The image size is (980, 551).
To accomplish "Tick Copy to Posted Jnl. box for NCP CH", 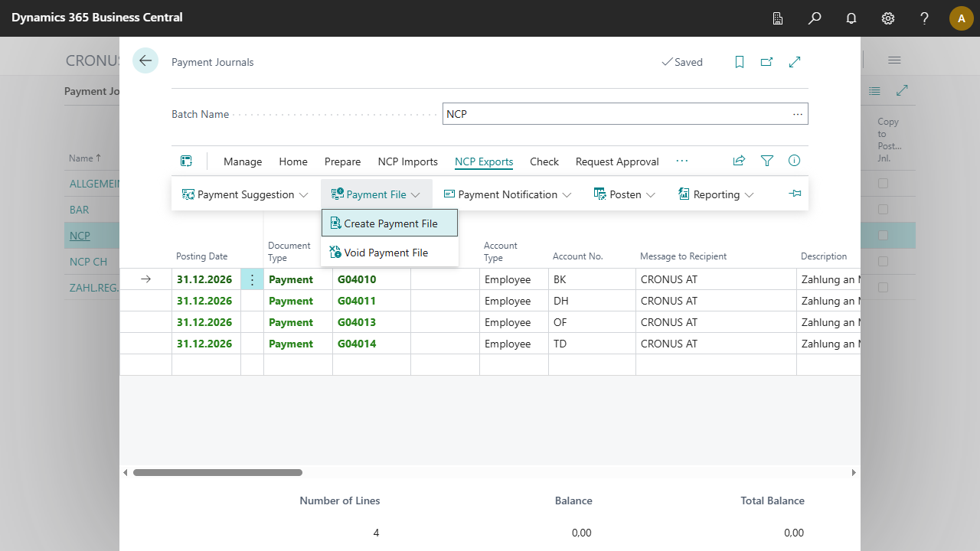I will tap(884, 262).
